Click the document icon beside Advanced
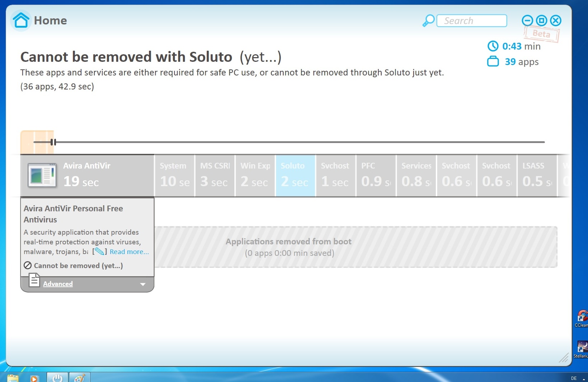 (34, 280)
